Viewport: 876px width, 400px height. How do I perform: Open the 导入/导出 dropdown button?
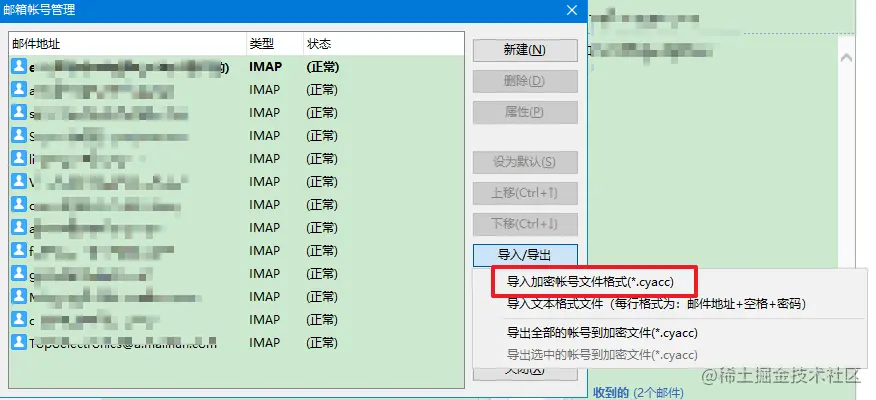[x=525, y=255]
